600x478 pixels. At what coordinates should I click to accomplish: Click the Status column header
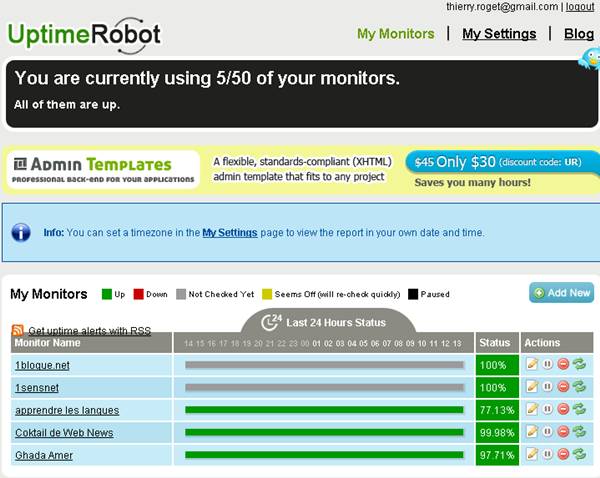point(497,343)
